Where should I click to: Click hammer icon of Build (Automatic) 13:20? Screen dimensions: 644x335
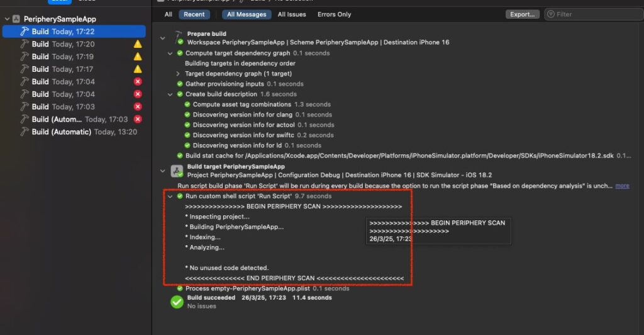click(25, 132)
